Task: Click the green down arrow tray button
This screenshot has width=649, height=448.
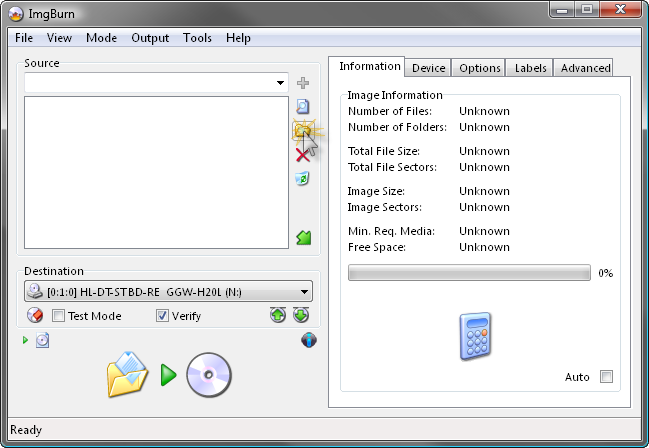Action: click(x=301, y=315)
